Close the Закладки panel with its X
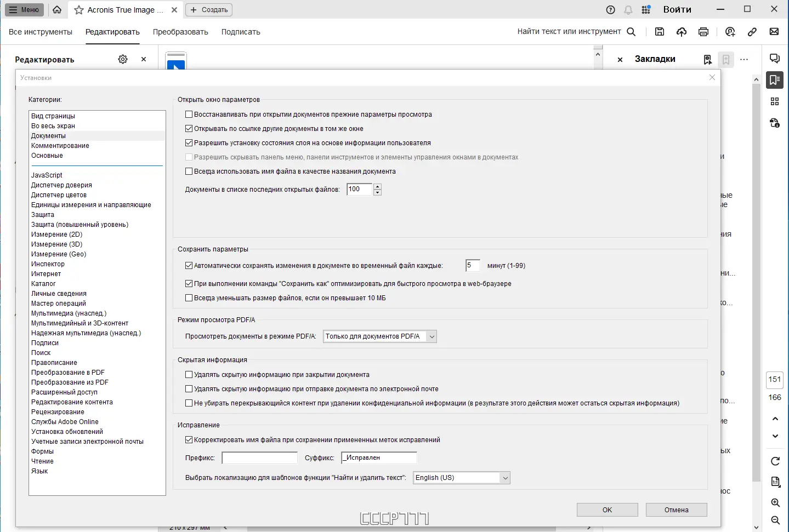This screenshot has height=532, width=789. 620,60
